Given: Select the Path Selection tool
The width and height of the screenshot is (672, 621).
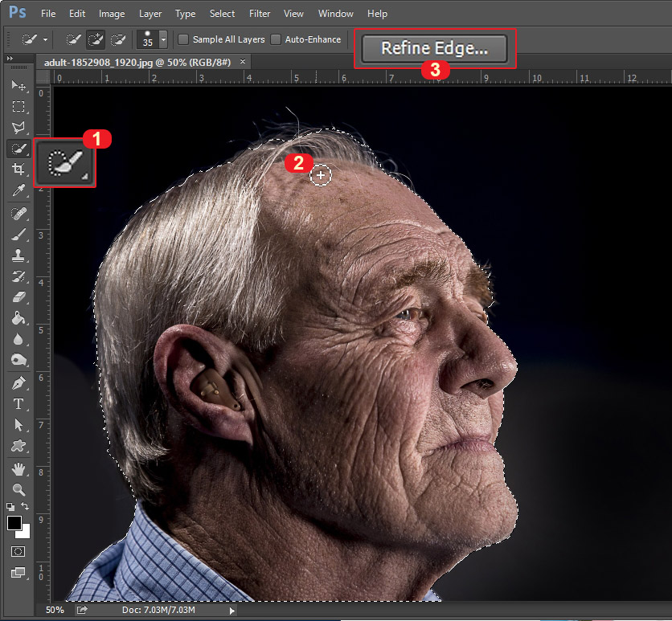Looking at the screenshot, I should 18,425.
